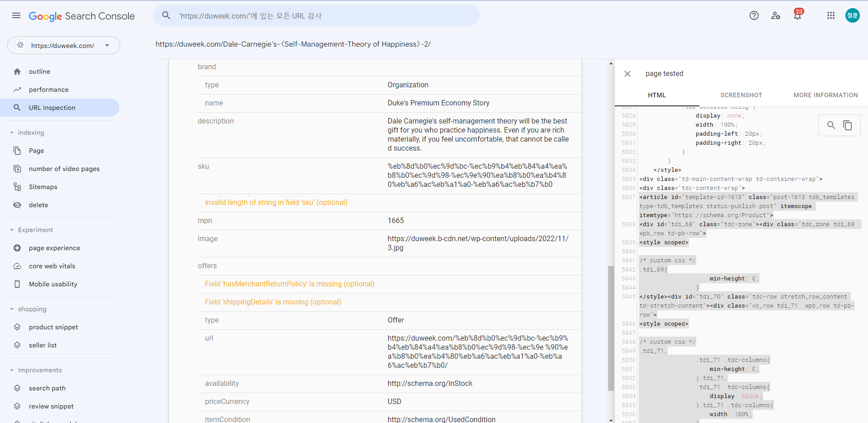
Task: Click scrollbar up arrow of data panel
Action: 611,63
